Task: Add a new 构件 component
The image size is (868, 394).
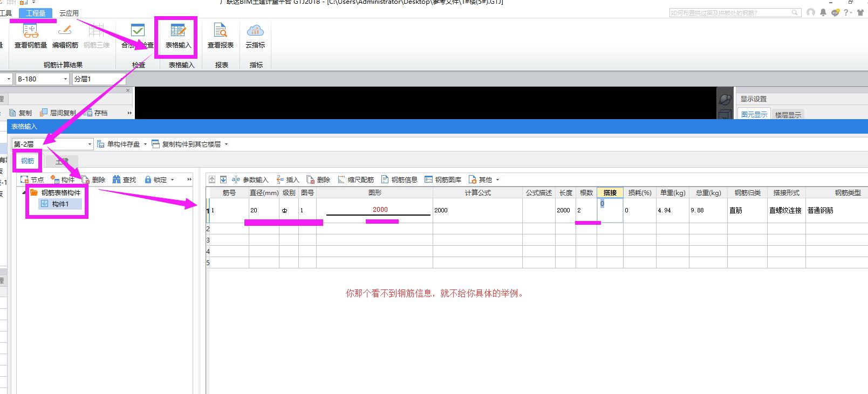Action: [x=62, y=179]
